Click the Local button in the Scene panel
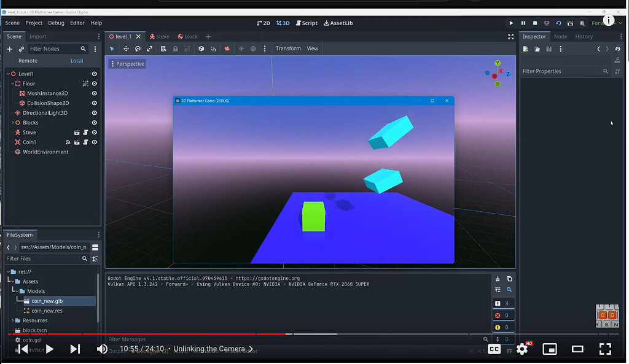 [76, 60]
